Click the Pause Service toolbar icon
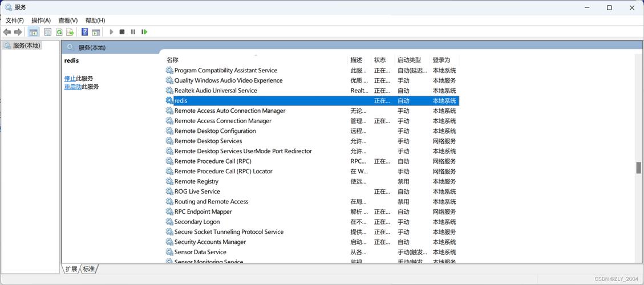 [x=133, y=31]
